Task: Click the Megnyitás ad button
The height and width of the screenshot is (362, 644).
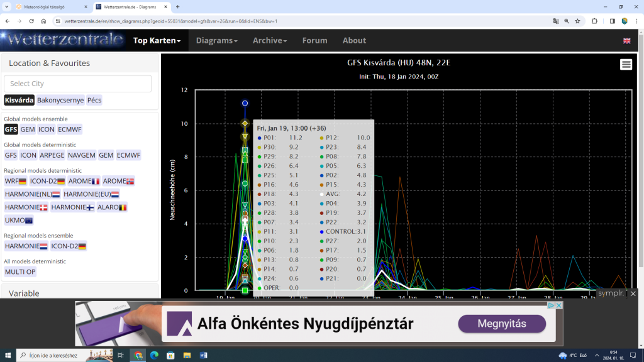Action: [x=501, y=324]
